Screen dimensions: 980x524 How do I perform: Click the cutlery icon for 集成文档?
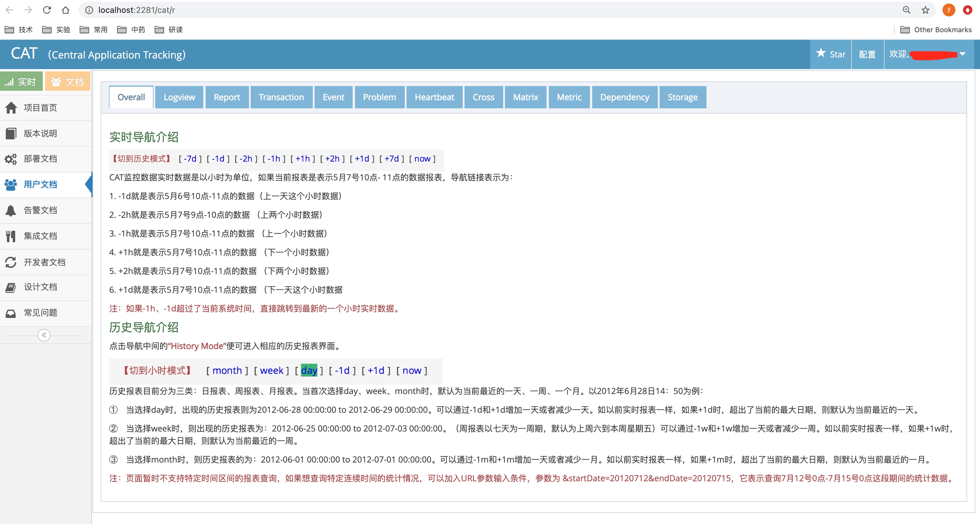[x=11, y=236]
